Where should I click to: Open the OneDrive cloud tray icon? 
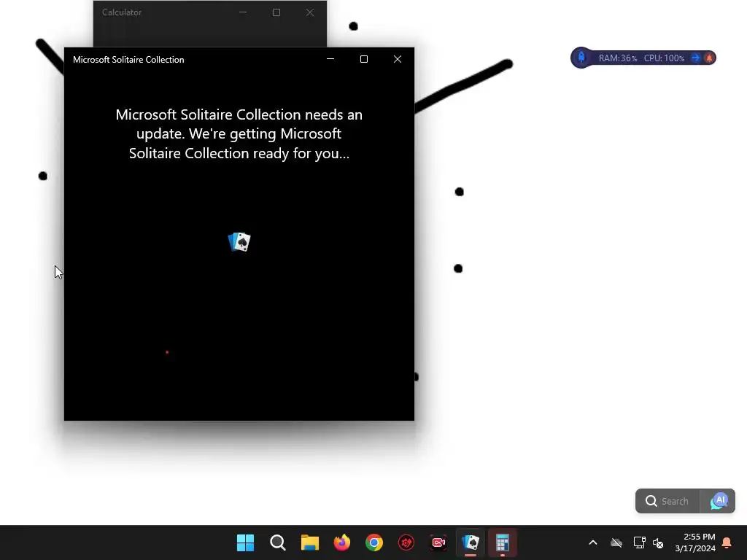point(616,542)
